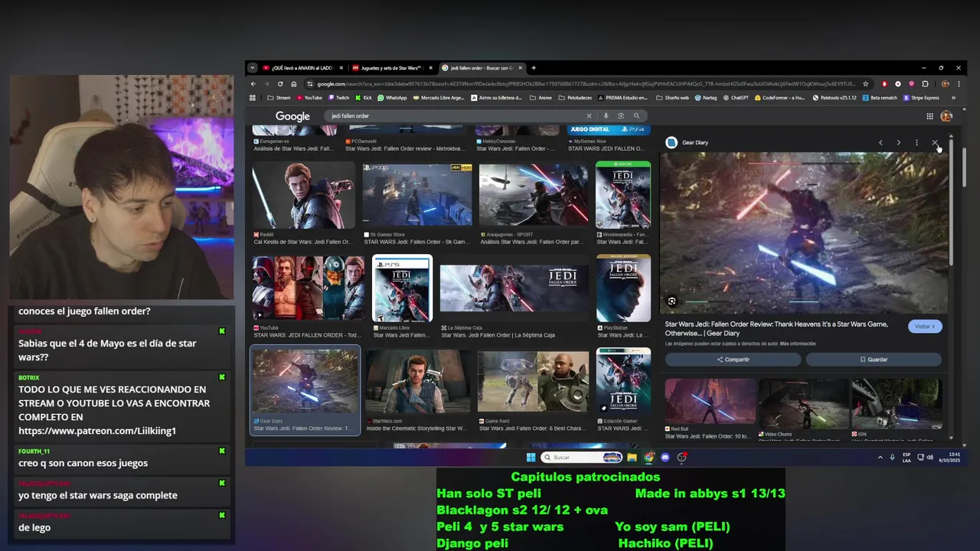Viewport: 980px width, 551px height.
Task: Switch to the ANAKIN YouTube tab
Action: point(302,67)
